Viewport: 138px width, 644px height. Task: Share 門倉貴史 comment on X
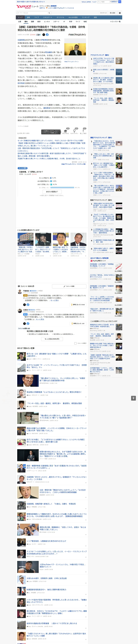click(25, 305)
